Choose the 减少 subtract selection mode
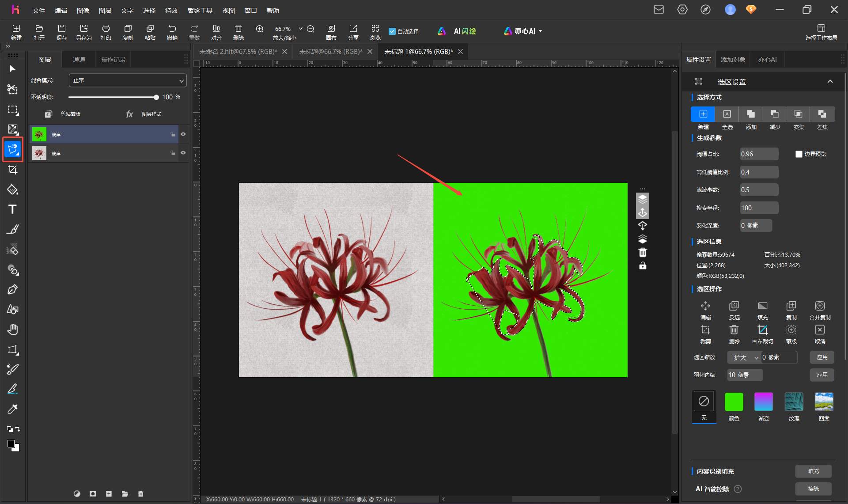This screenshot has width=848, height=504. click(x=775, y=114)
